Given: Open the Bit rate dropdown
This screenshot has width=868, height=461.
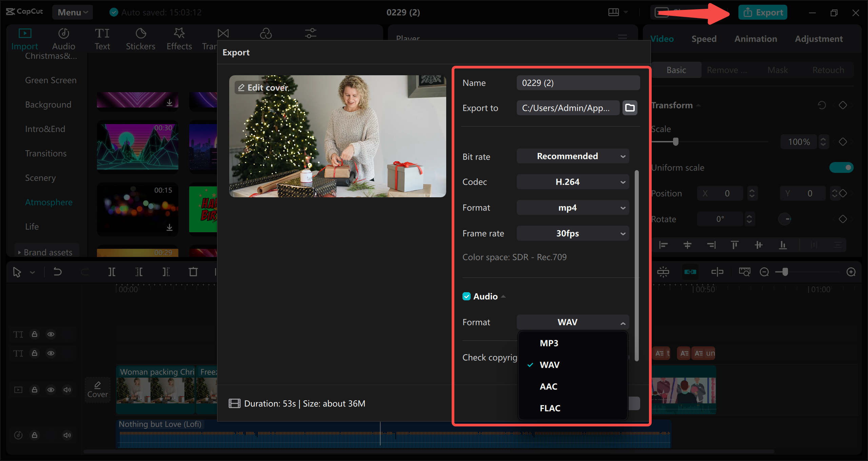Looking at the screenshot, I should (572, 156).
